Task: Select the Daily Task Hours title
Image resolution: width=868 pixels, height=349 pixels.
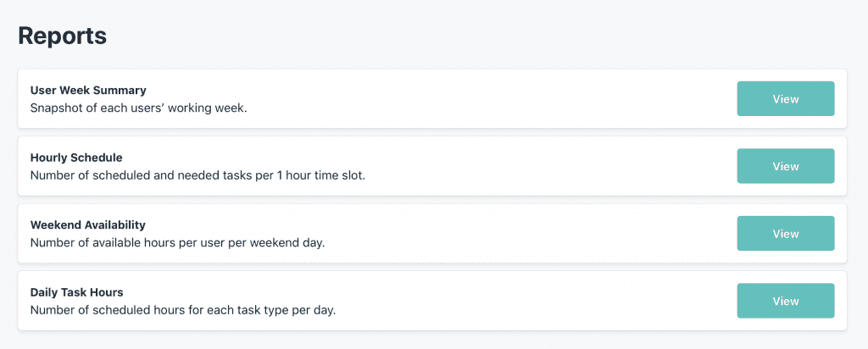Action: 77,292
